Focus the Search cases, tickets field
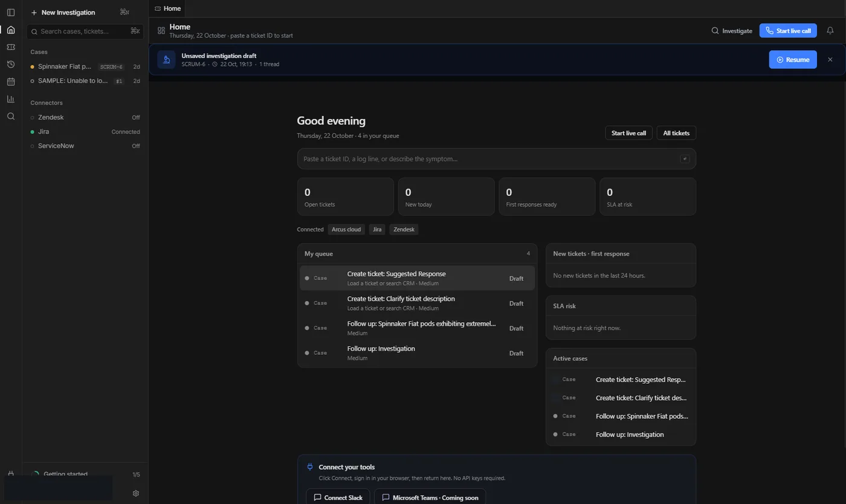 [85, 31]
